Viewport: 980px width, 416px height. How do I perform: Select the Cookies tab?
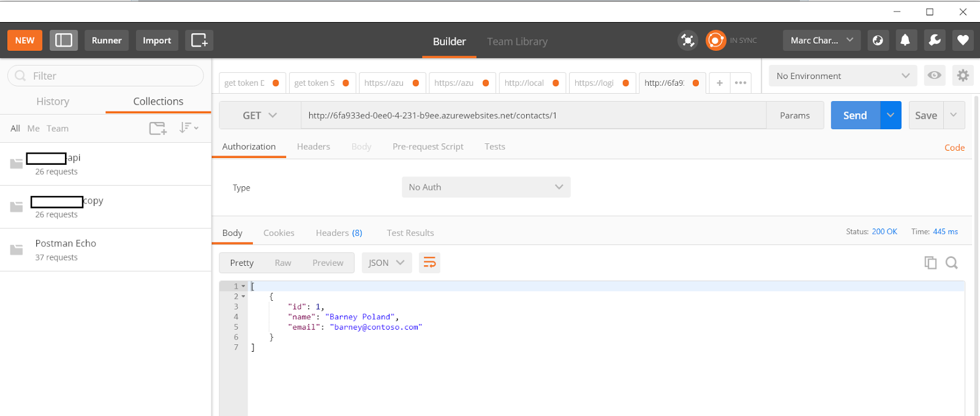click(279, 233)
